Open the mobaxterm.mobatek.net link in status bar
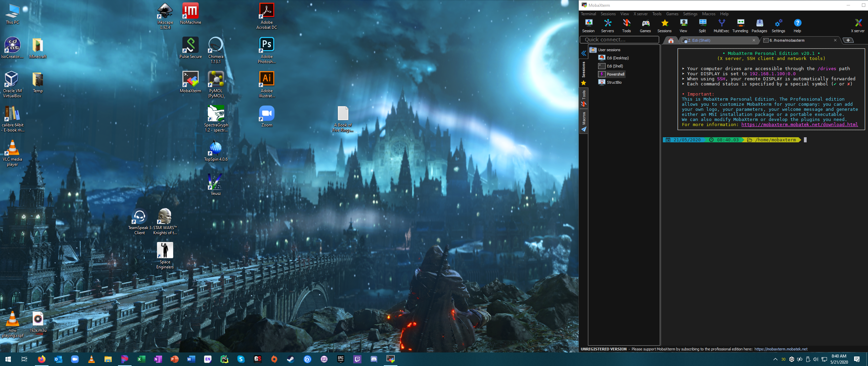868x366 pixels. tap(781, 349)
